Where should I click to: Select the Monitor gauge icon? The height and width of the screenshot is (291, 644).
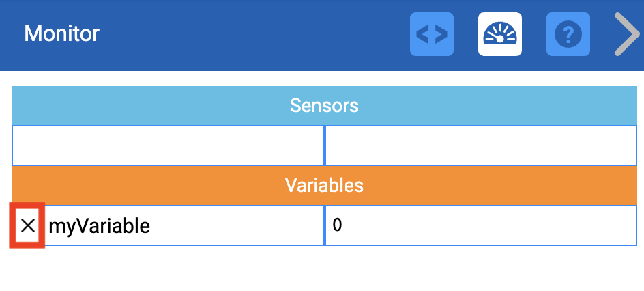click(499, 34)
